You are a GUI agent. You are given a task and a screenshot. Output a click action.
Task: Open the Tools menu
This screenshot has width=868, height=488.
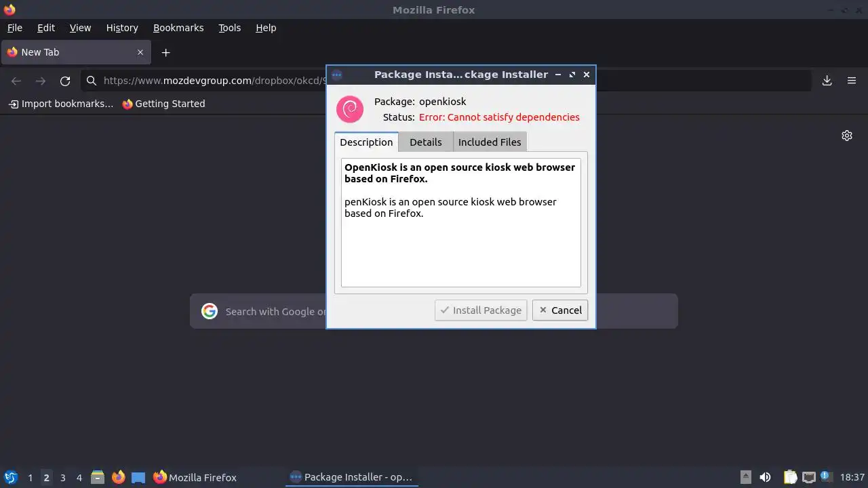(x=229, y=28)
